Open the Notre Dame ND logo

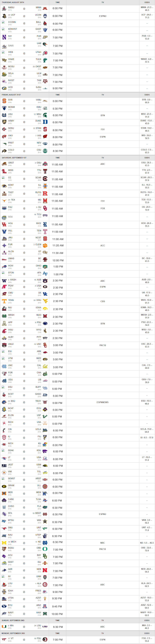[45, 543]
